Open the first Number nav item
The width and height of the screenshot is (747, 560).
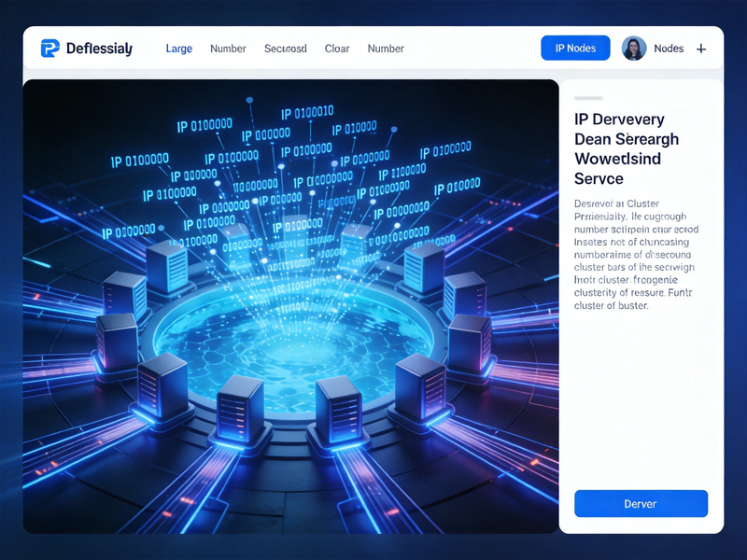coord(228,49)
